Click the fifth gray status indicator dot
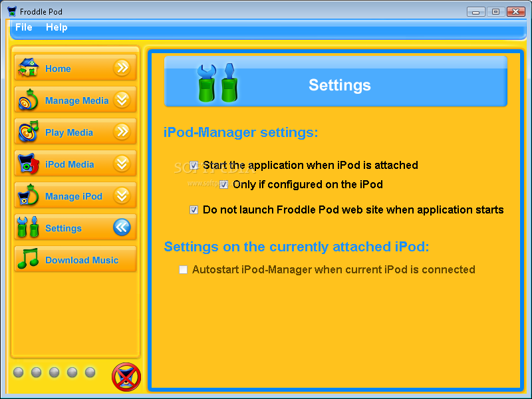This screenshot has height=399, width=532. [90, 372]
